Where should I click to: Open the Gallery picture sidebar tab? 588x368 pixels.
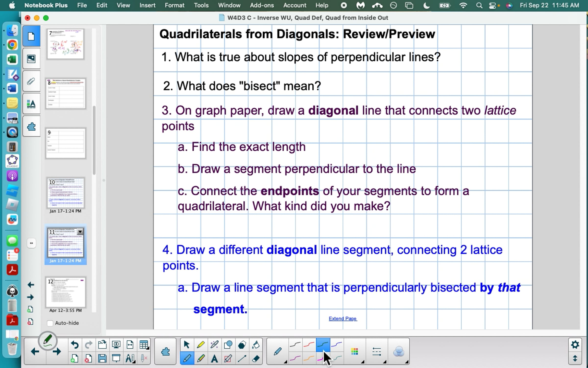point(31,59)
